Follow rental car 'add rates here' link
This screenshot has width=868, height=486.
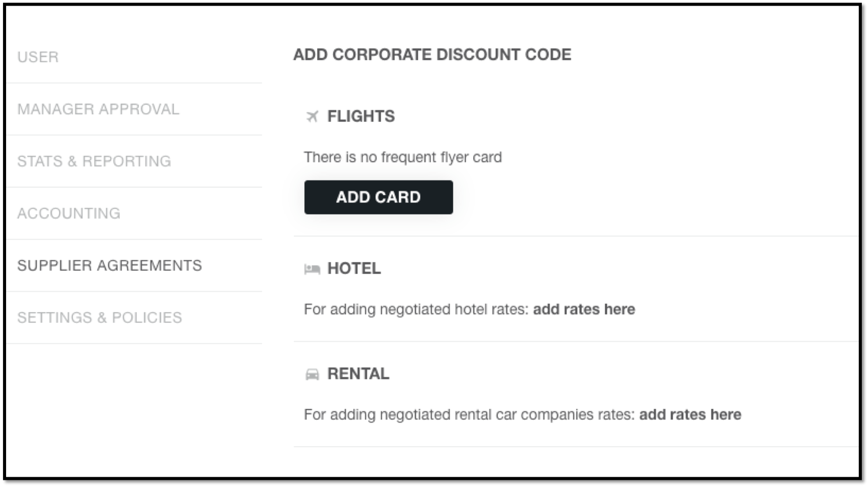[x=690, y=415]
